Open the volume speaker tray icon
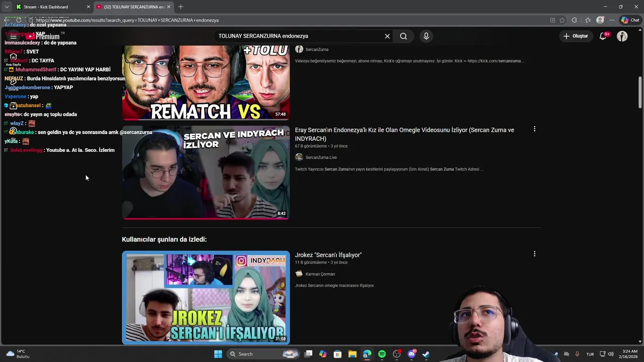 pyautogui.click(x=610, y=354)
